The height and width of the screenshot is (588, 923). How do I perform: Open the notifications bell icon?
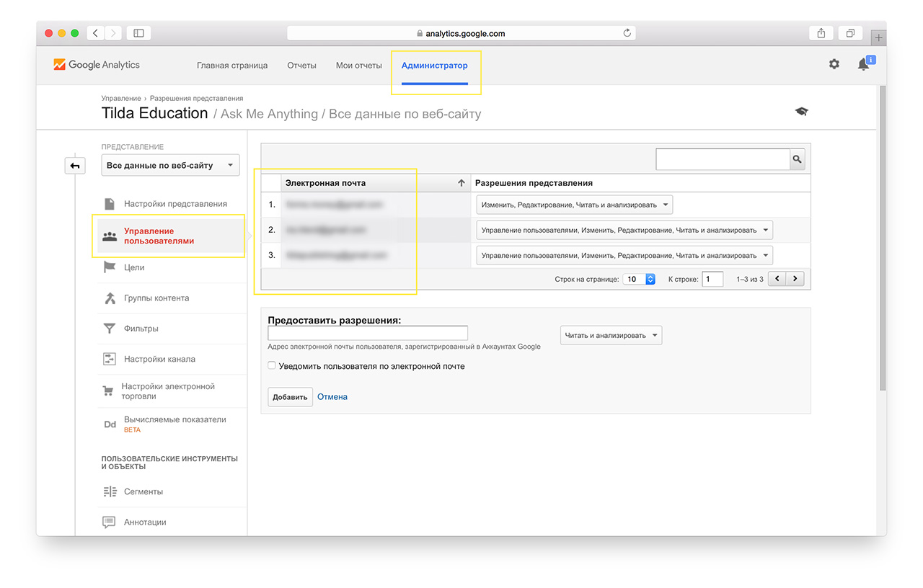point(863,64)
